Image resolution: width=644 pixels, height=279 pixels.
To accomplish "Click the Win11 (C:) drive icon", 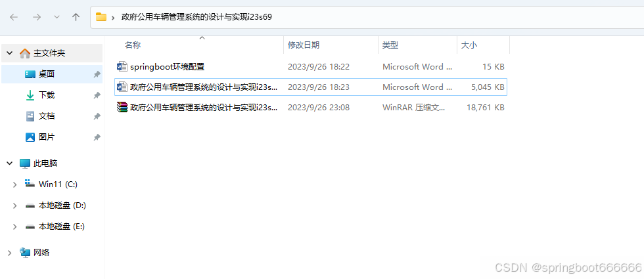I will (30, 184).
